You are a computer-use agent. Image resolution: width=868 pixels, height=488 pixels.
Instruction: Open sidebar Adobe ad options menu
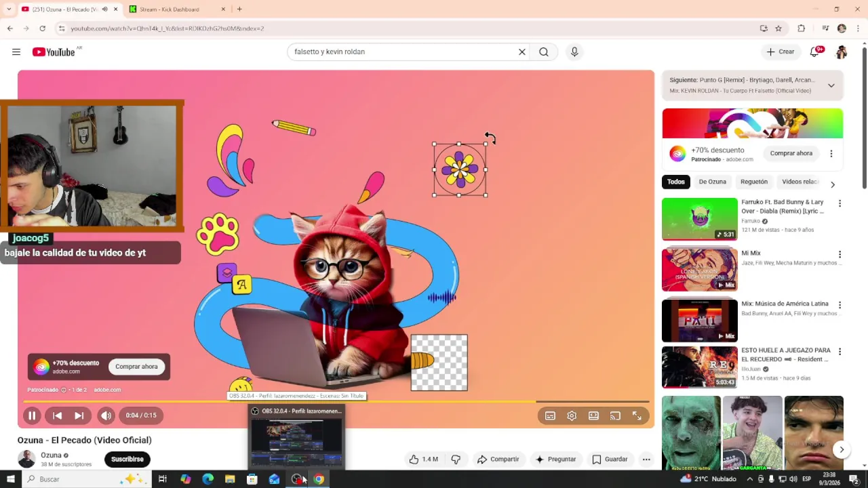(x=831, y=154)
